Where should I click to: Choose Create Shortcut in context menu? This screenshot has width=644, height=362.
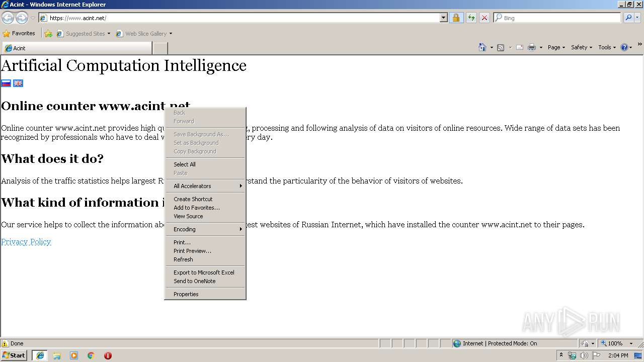[x=205, y=199]
